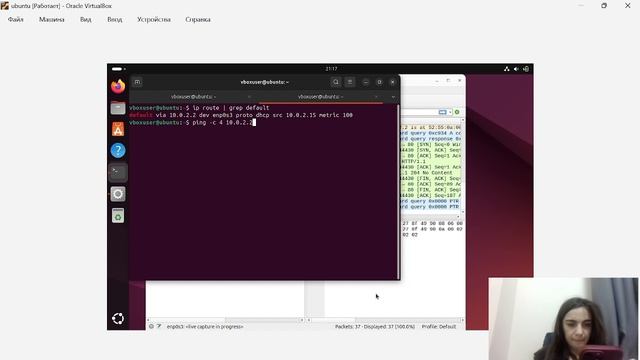Viewport: 640px width, 360px height.
Task: Open Firefox from the Ubuntu dock
Action: pos(118,87)
